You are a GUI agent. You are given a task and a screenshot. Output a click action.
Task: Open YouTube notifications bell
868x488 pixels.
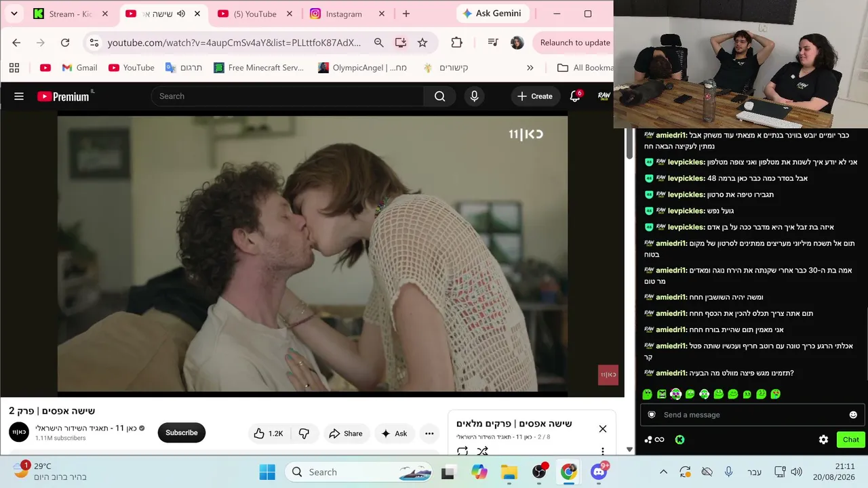575,96
